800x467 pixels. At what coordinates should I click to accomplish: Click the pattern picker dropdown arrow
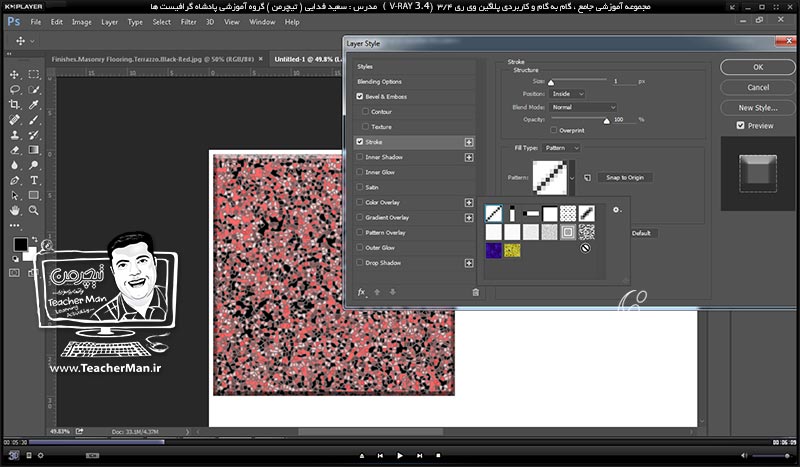(572, 178)
